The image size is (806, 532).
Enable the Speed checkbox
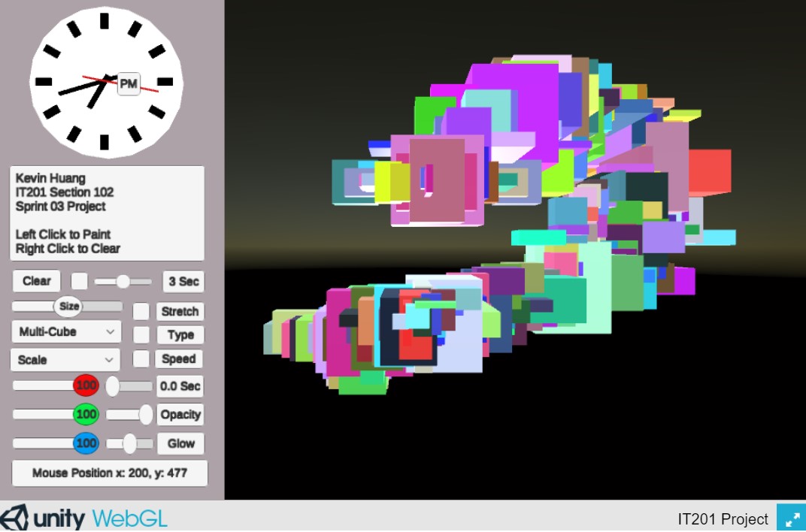[141, 359]
